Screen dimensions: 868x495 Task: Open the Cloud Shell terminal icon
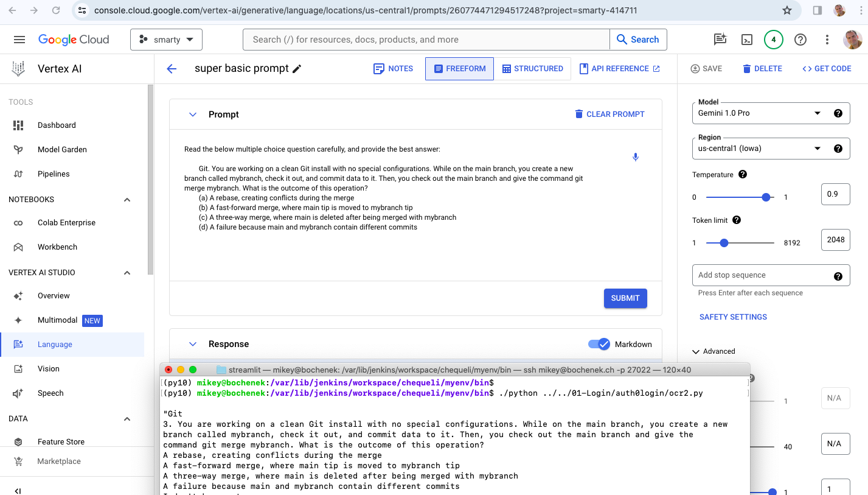point(746,40)
